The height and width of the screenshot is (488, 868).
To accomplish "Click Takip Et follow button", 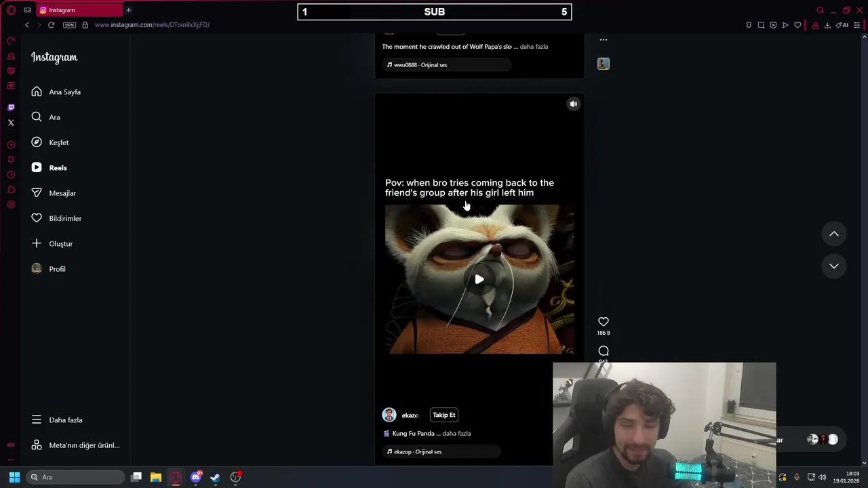I will point(444,415).
